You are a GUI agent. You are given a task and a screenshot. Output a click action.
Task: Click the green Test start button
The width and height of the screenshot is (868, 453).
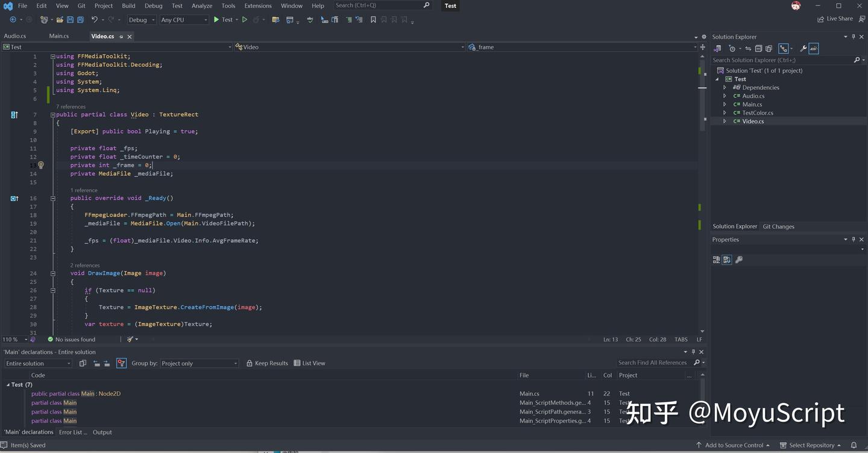point(223,20)
